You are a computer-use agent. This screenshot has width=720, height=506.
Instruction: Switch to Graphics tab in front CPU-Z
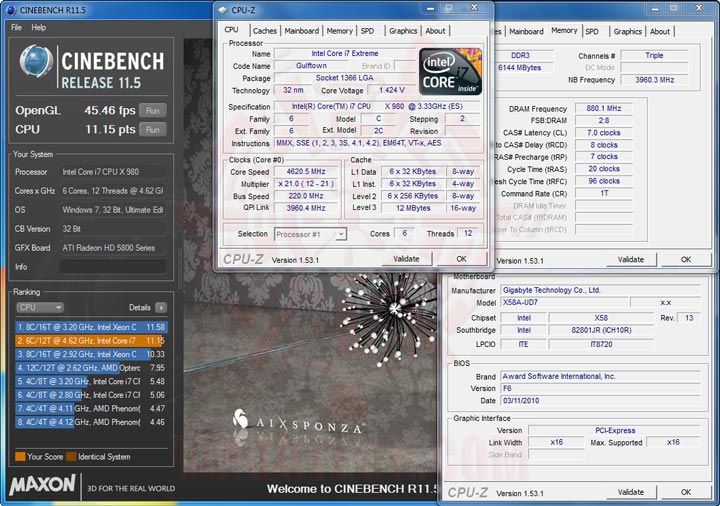(x=403, y=31)
